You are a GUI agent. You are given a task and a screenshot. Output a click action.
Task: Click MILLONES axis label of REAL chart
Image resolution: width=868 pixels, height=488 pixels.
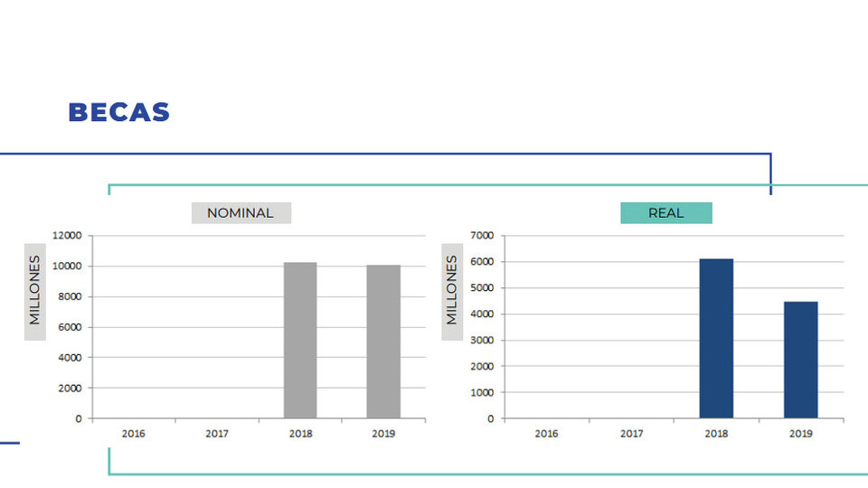452,291
